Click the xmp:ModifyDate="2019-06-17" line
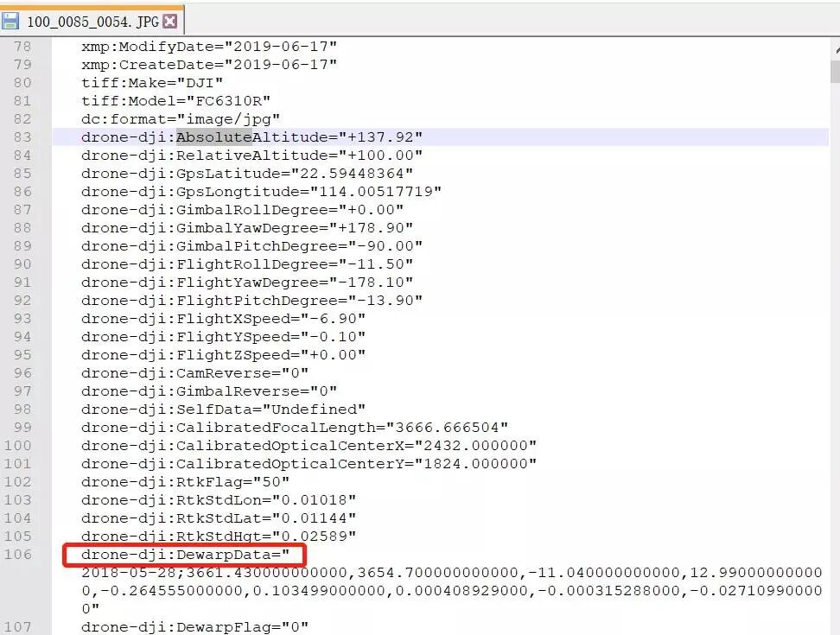 pos(209,47)
